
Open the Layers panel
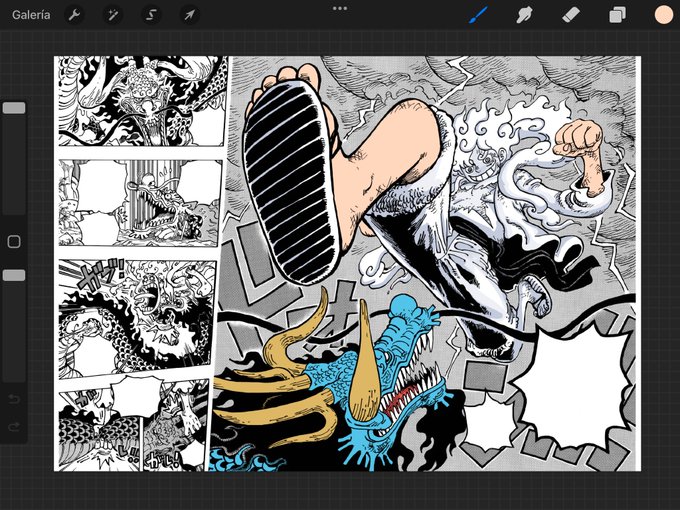click(617, 15)
